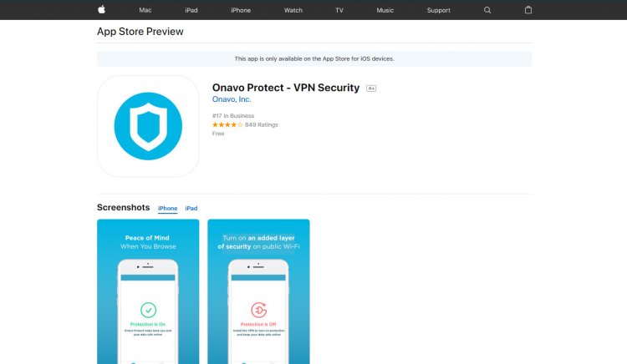The height and width of the screenshot is (364, 627).
Task: Open the TV menu item
Action: 339,10
